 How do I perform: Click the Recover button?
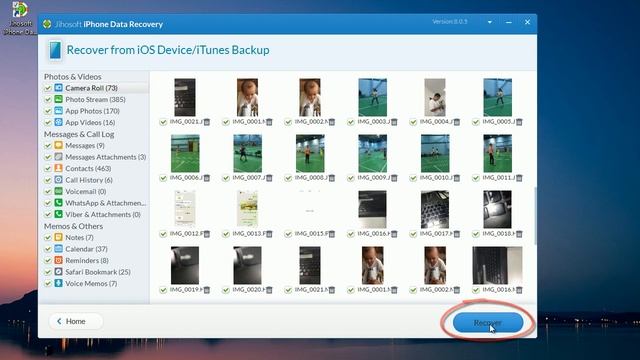[x=488, y=322]
